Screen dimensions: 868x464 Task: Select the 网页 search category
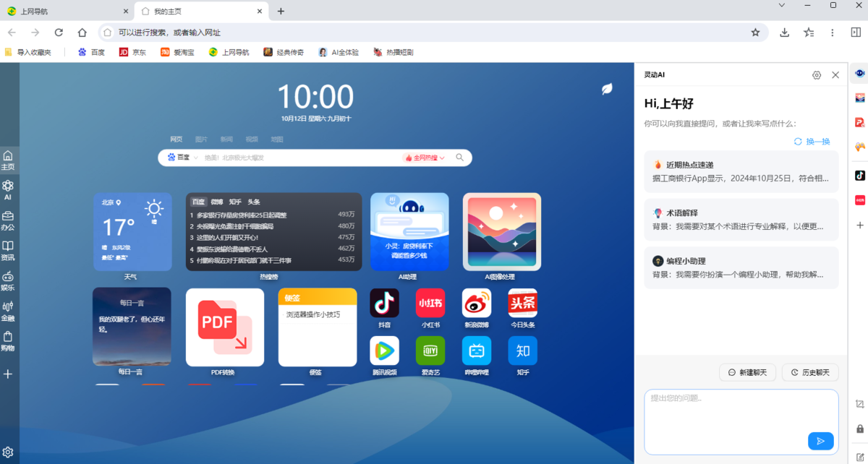coord(176,139)
